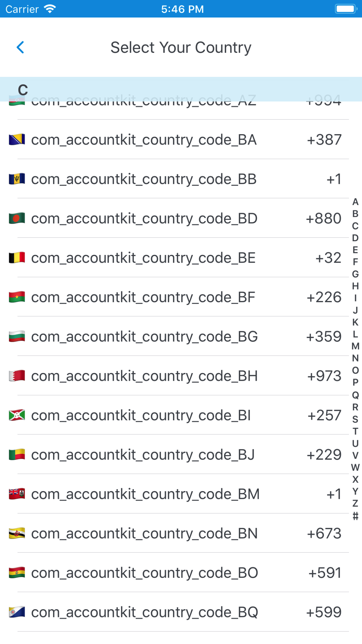Tap the Bahrain flag icon for BH
This screenshot has height=644, width=362.
[17, 376]
